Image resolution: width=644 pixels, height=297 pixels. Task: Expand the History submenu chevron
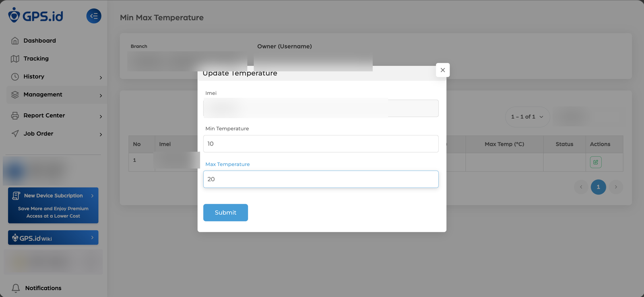click(101, 78)
